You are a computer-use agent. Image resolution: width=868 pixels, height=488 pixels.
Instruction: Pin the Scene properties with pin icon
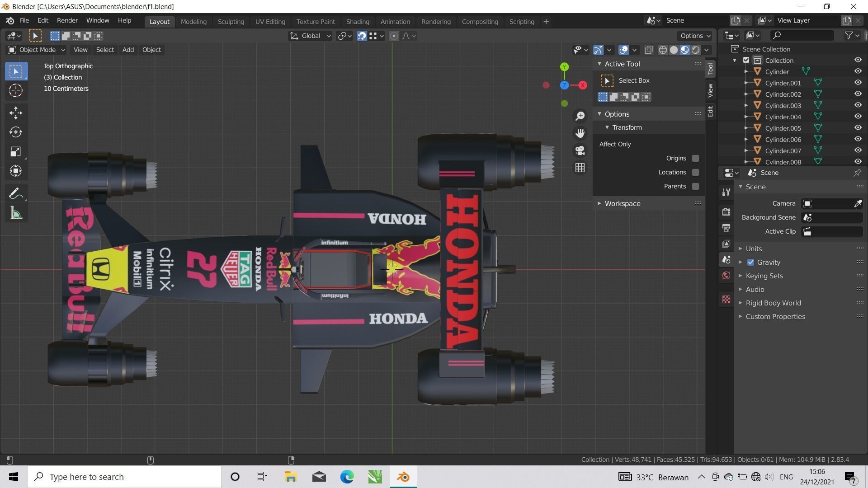[x=857, y=173]
